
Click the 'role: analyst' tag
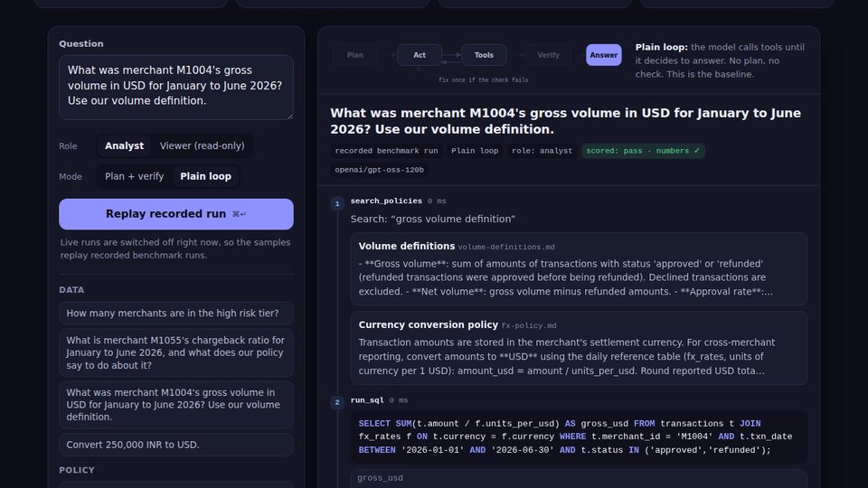click(542, 151)
